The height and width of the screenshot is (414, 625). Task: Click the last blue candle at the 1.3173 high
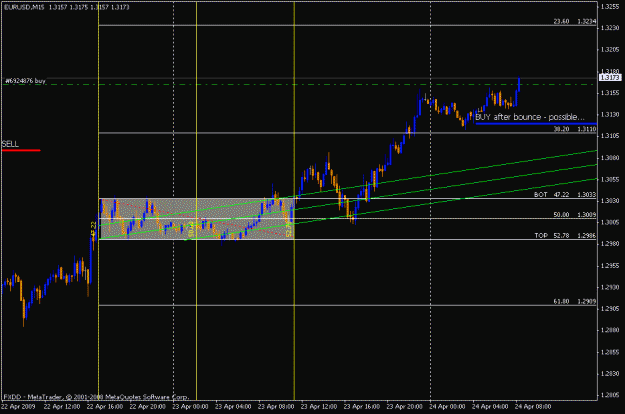(x=519, y=84)
